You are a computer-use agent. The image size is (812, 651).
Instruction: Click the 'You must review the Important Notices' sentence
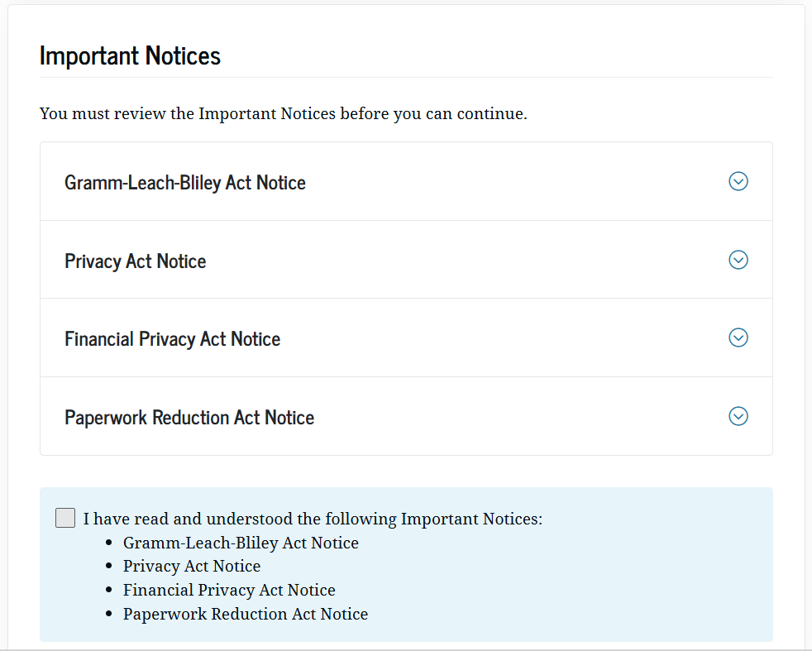click(283, 113)
